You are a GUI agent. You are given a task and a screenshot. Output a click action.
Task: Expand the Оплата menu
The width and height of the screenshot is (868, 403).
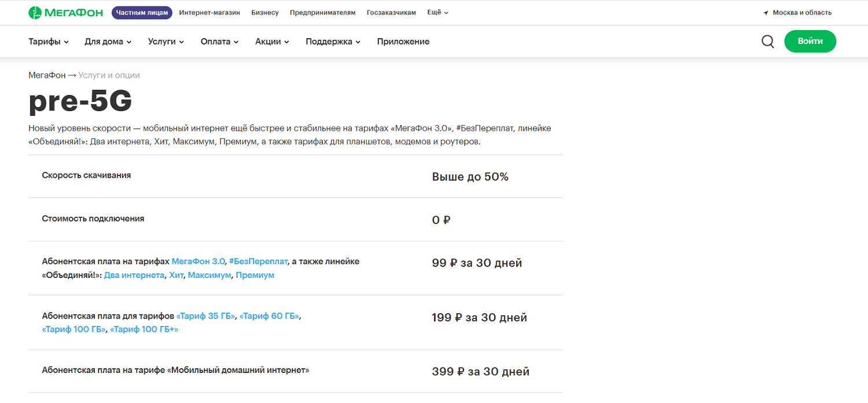pyautogui.click(x=220, y=42)
